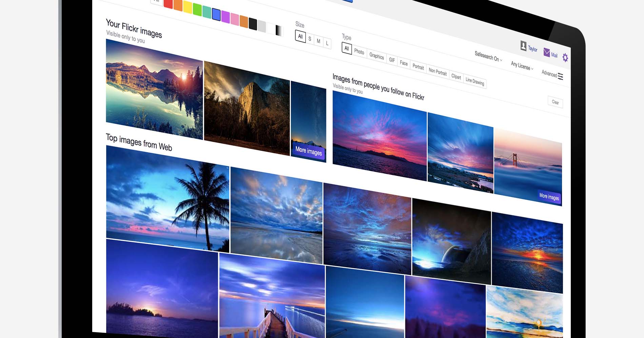
Task: Open the wooden pier at dusk image
Action: click(x=272, y=296)
